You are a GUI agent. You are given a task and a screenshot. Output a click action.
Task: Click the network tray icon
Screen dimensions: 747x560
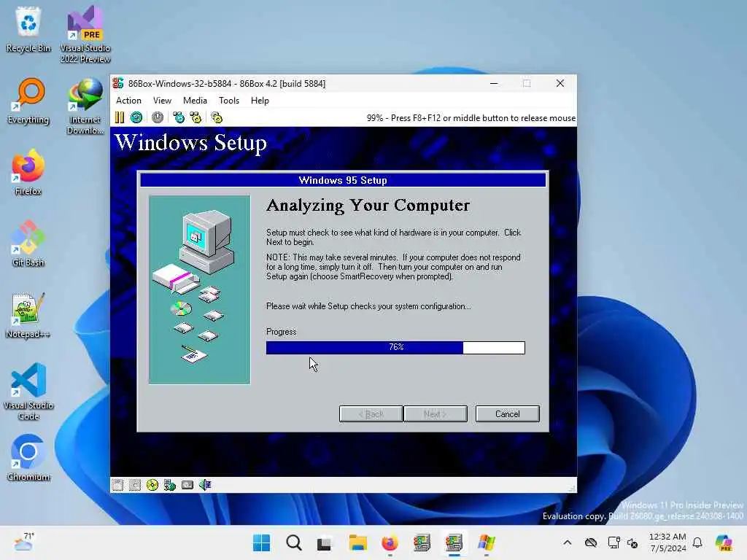click(614, 542)
